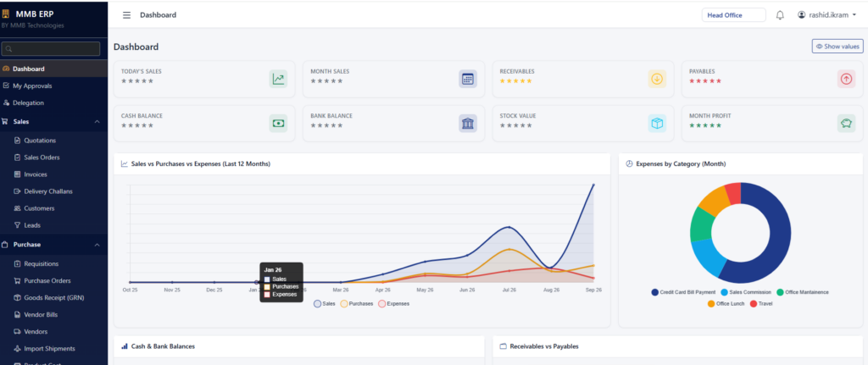Click the Cash Balance banknote icon
This screenshot has height=365, width=868.
click(x=278, y=124)
